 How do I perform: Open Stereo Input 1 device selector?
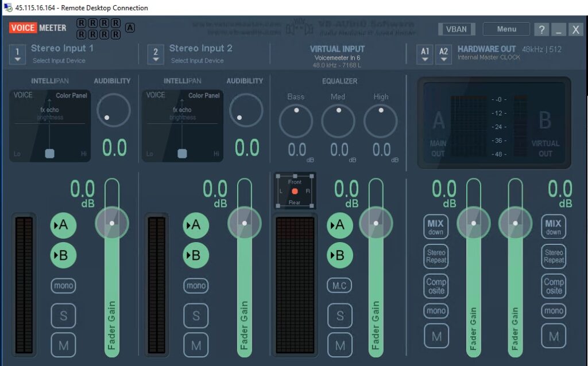(17, 54)
